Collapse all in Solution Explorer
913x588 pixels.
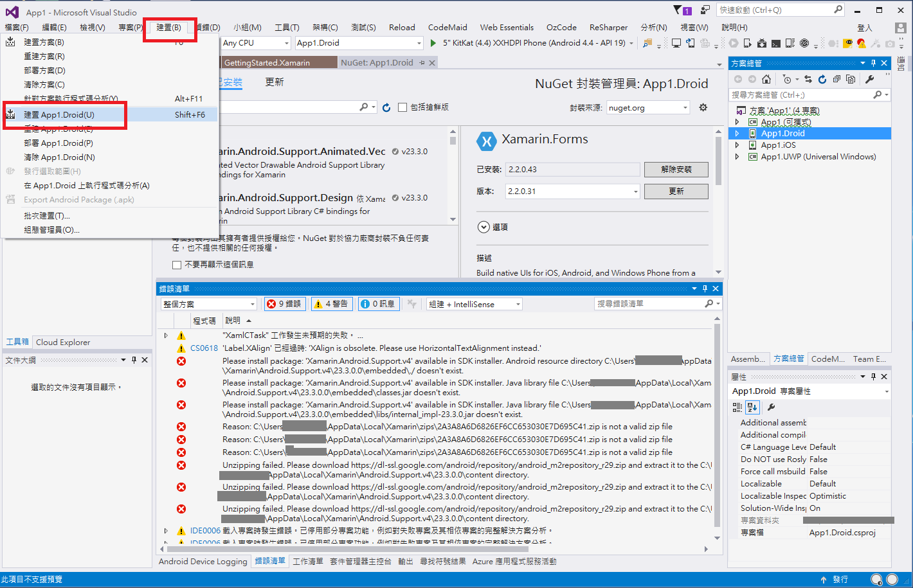pos(836,79)
